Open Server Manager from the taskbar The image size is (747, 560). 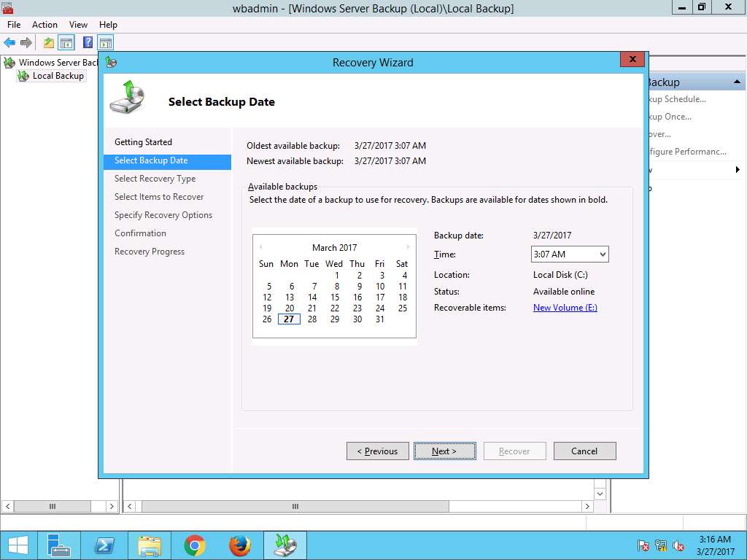(x=59, y=545)
